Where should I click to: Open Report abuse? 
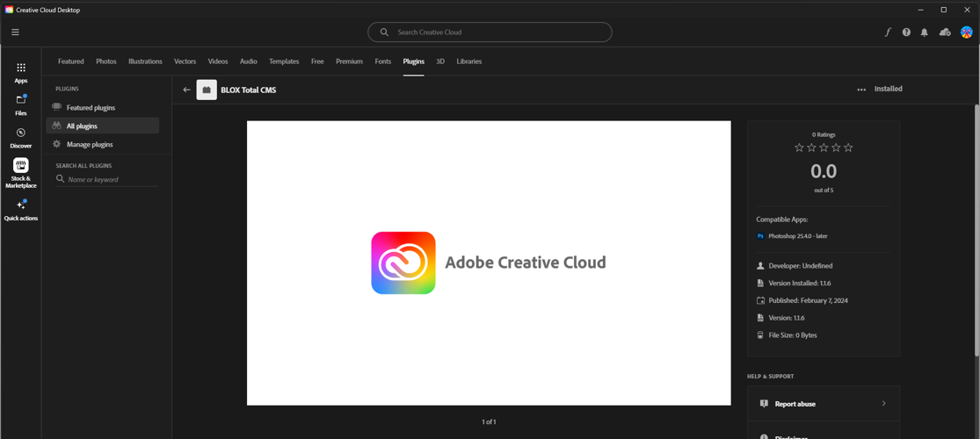[824, 403]
